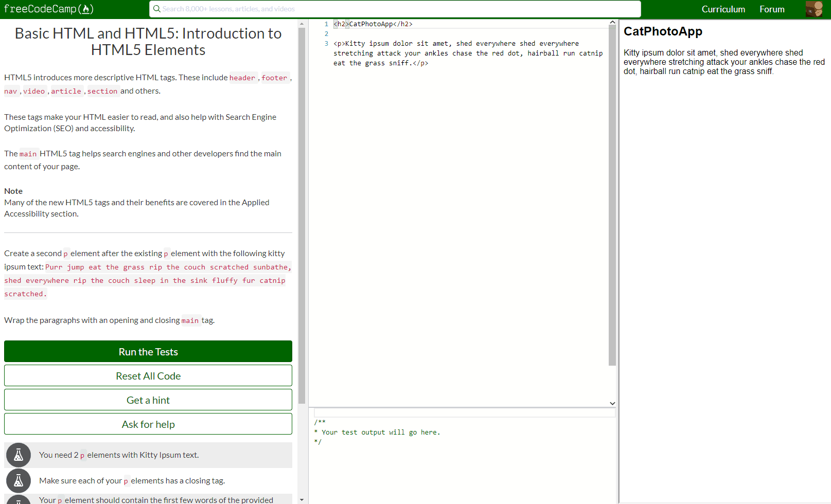The image size is (831, 504).
Task: Click code editor scroll up arrow
Action: click(x=612, y=23)
